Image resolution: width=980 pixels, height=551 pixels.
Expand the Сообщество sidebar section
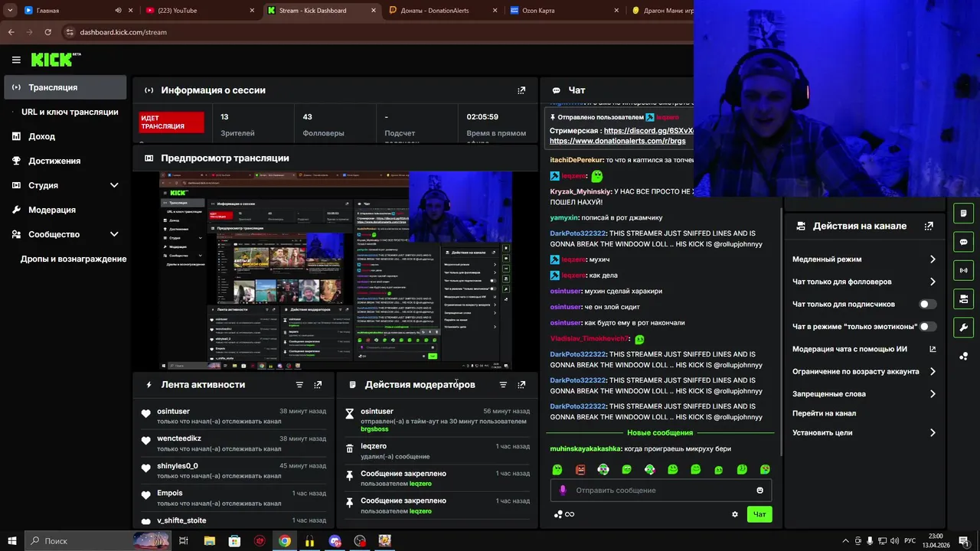pos(114,234)
